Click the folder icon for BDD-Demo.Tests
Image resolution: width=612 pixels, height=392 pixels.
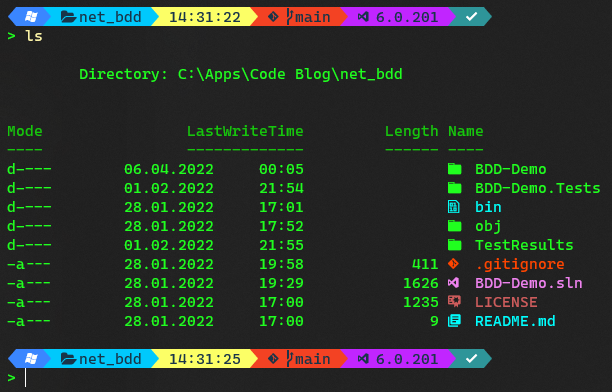(454, 188)
